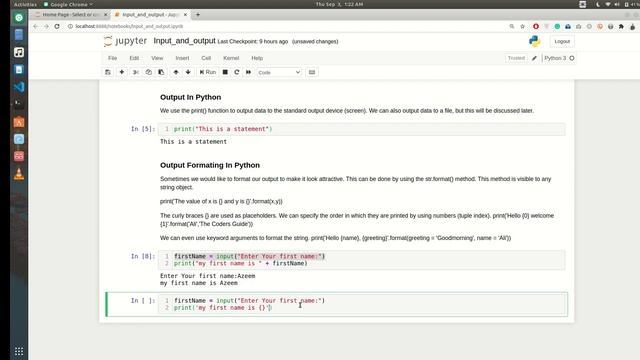Click the Trusted notebook indicator
The width and height of the screenshot is (640, 360).
point(516,58)
